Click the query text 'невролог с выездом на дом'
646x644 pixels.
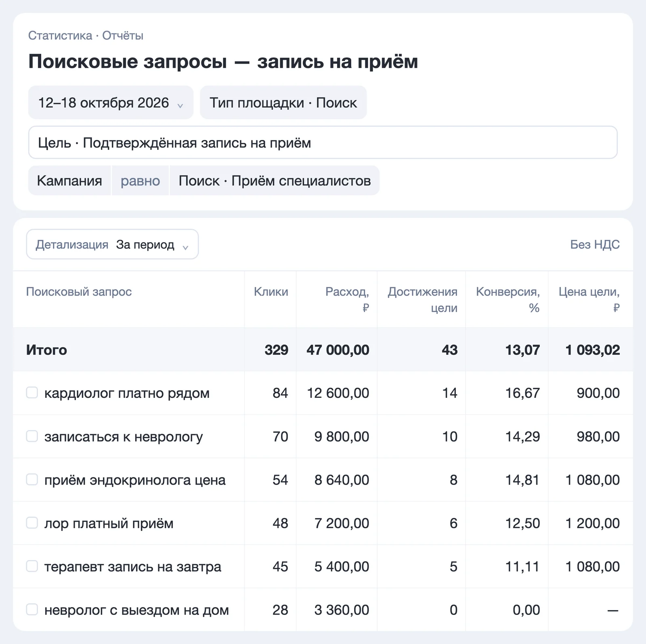tap(136, 610)
